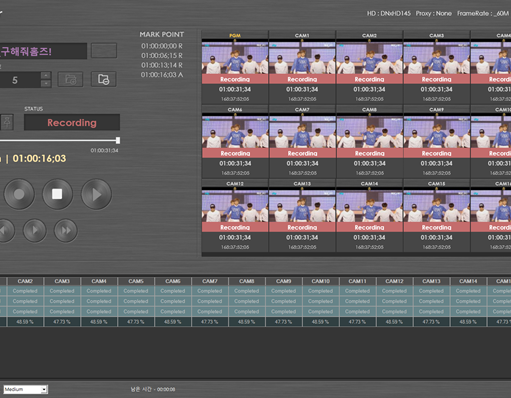Select mark point 01:00:16;03 A
The width and height of the screenshot is (511, 398).
(x=162, y=75)
